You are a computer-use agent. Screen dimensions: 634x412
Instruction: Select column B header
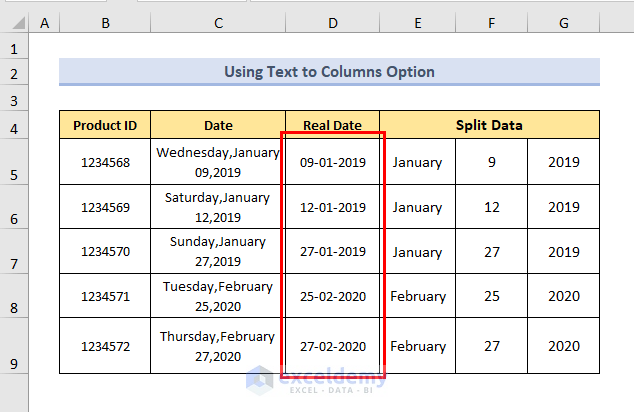tap(105, 22)
